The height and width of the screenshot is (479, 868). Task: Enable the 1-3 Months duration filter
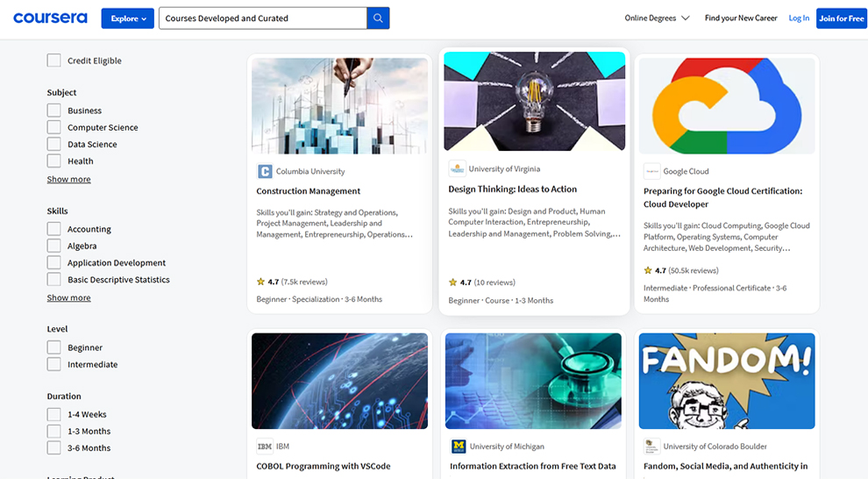(53, 431)
